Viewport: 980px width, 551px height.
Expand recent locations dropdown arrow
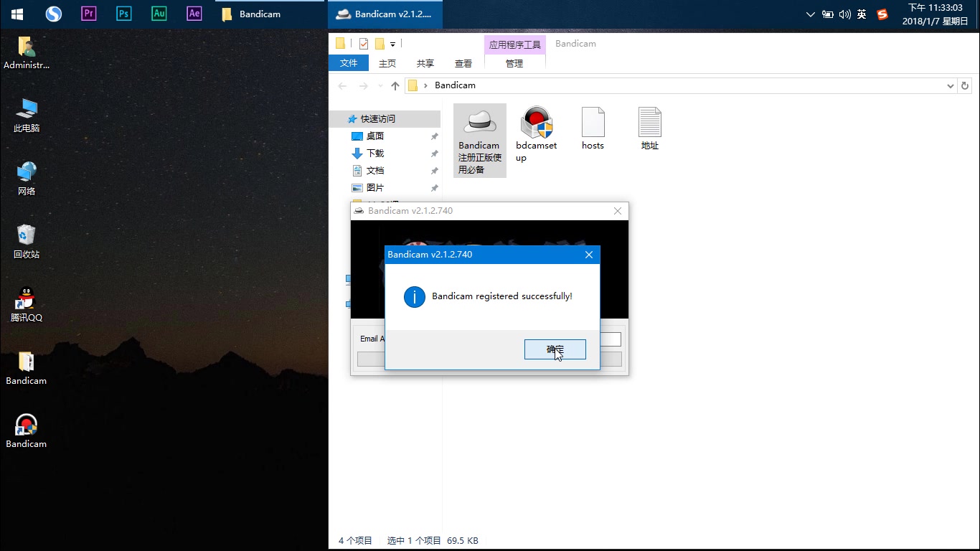click(380, 86)
